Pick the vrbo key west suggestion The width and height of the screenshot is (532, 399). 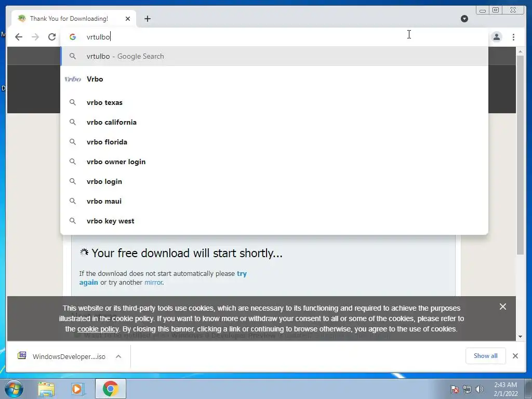tap(274, 221)
